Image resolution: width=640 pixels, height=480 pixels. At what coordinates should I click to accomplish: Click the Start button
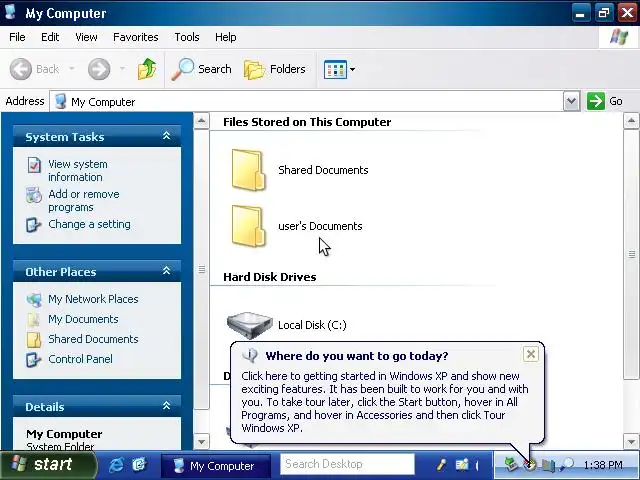[x=48, y=464]
